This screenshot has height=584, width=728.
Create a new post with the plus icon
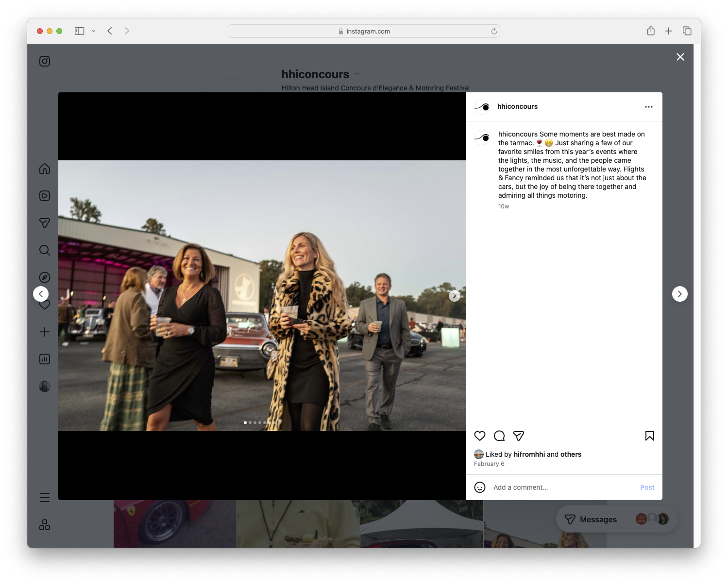(44, 331)
